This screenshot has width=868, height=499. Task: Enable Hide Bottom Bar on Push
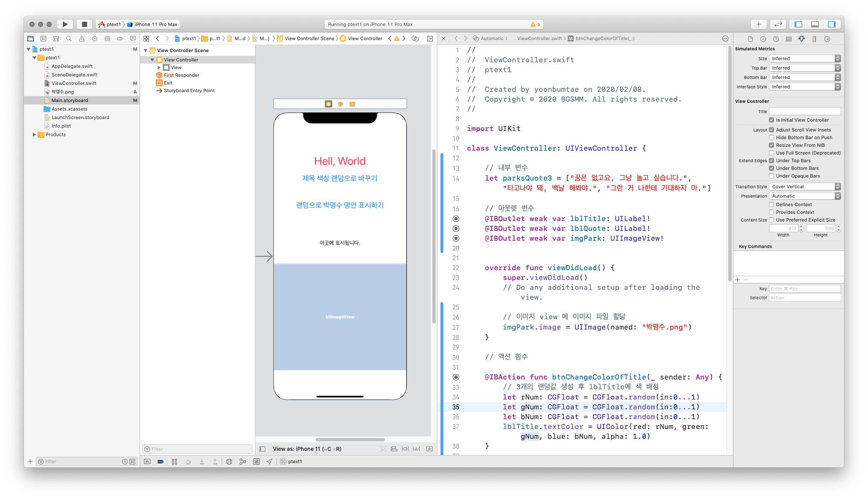pos(771,137)
